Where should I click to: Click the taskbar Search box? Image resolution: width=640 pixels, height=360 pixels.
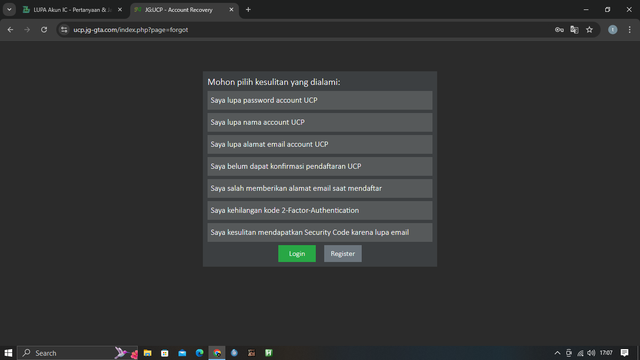click(78, 353)
